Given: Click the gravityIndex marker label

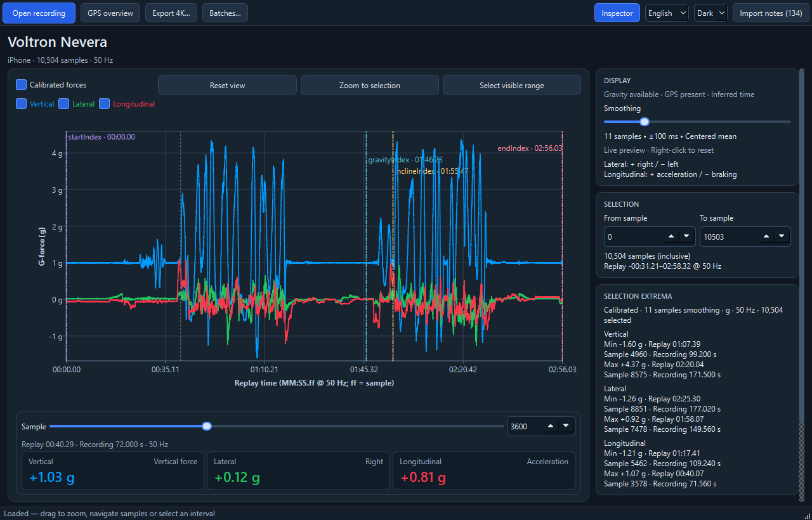Looking at the screenshot, I should [405, 160].
